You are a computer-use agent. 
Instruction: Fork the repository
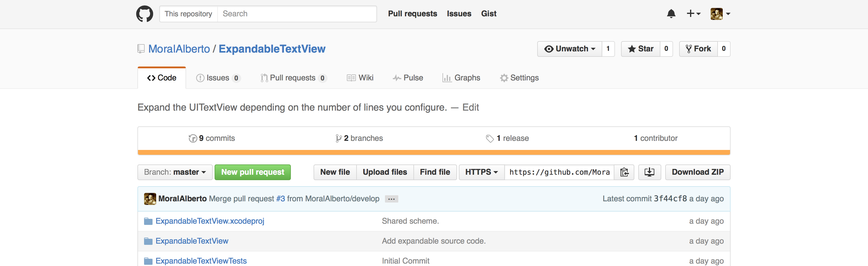(698, 49)
